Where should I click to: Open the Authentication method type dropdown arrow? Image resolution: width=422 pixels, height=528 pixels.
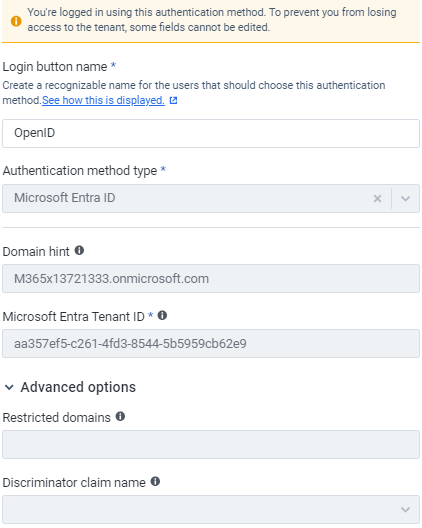[x=405, y=199]
